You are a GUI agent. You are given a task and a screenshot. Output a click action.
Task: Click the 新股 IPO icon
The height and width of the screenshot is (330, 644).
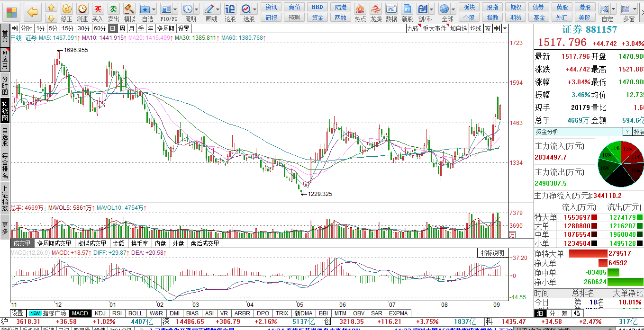[407, 12]
